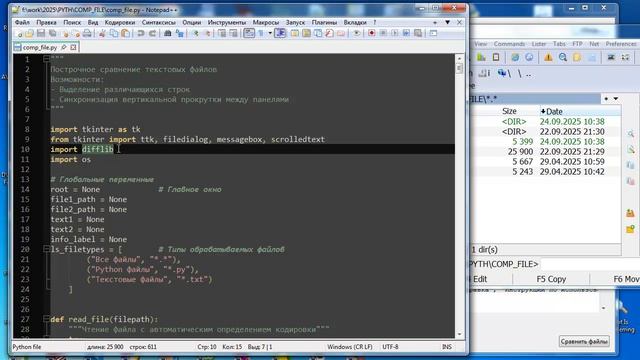Viewport: 640px width, 360px height.
Task: Select the row with size 25 900
Action: 545,151
